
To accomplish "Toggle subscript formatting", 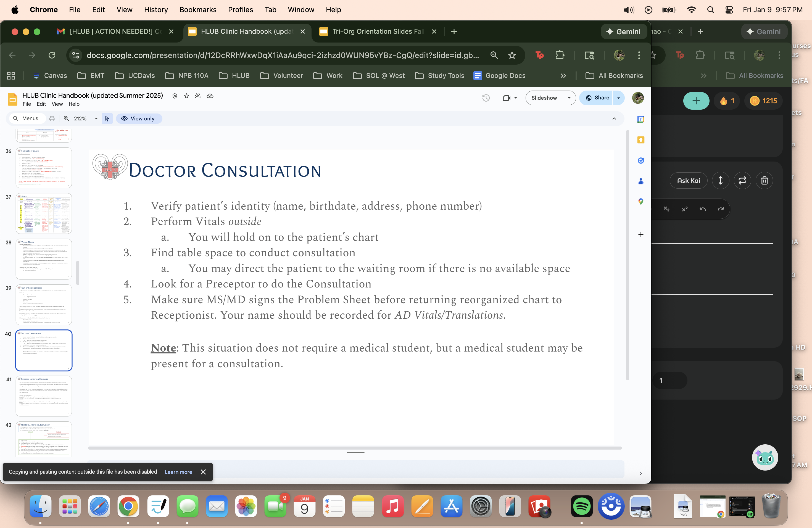I will click(x=667, y=209).
